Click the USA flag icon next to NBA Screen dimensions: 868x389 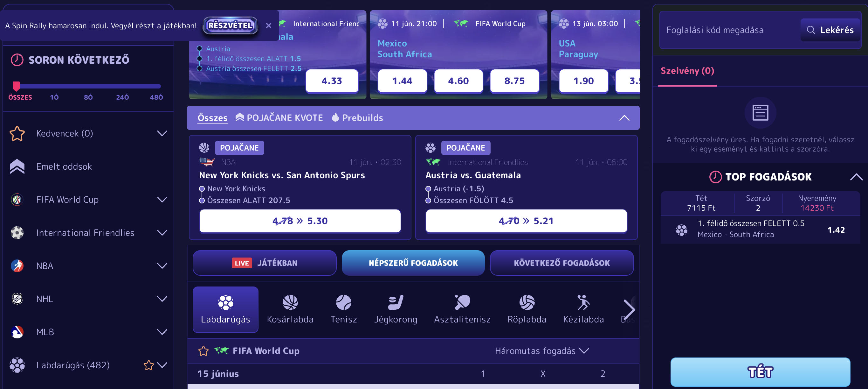207,162
